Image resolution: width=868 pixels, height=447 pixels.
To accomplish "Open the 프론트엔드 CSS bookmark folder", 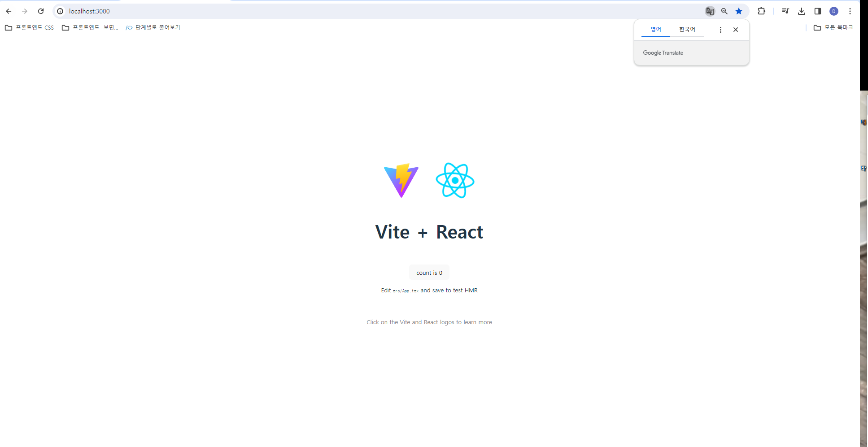I will 29,28.
